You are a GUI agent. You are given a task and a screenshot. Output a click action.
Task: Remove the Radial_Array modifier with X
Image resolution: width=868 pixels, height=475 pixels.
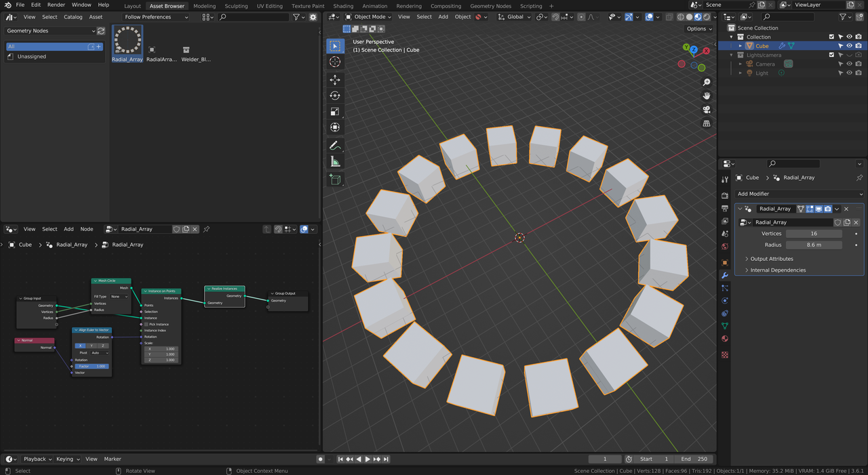pyautogui.click(x=846, y=209)
